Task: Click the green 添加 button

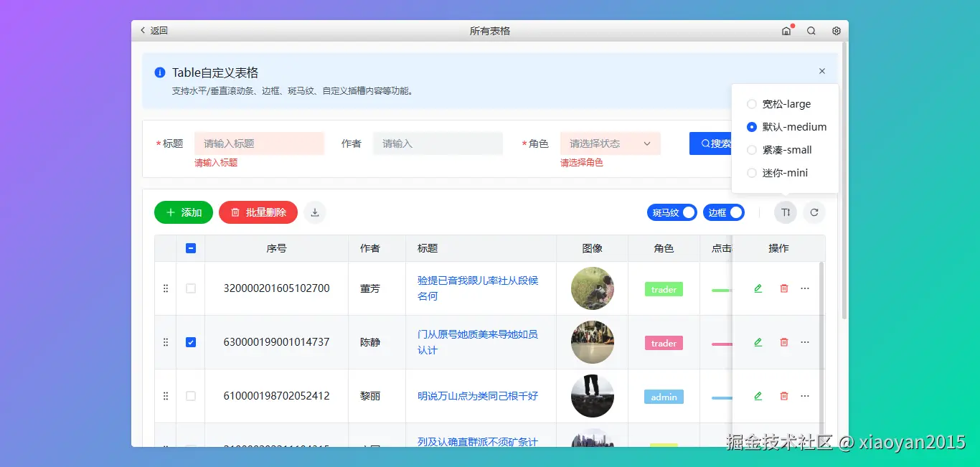Action: click(184, 212)
